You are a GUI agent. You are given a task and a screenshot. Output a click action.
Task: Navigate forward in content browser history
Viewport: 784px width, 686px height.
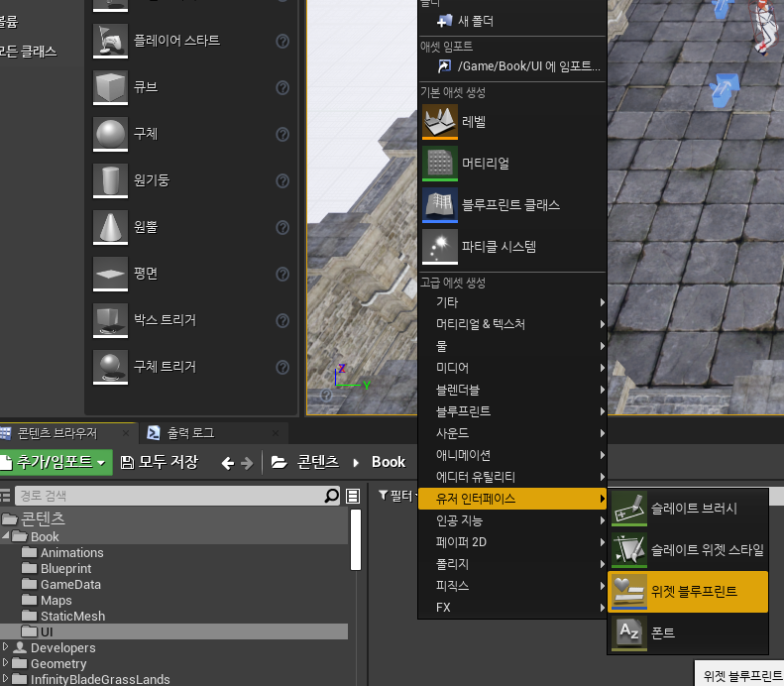(x=247, y=464)
